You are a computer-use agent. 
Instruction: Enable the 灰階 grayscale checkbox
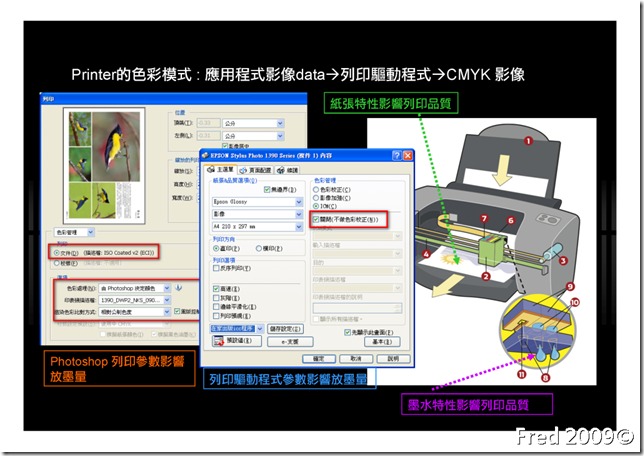pyautogui.click(x=216, y=298)
